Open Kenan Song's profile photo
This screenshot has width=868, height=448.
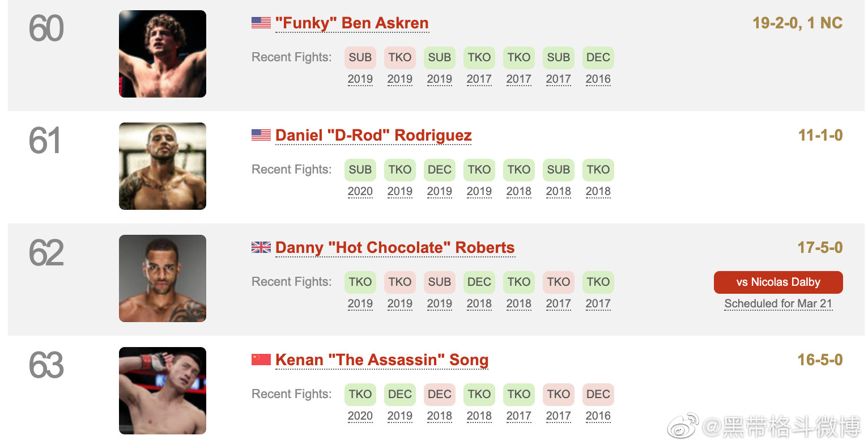(163, 391)
